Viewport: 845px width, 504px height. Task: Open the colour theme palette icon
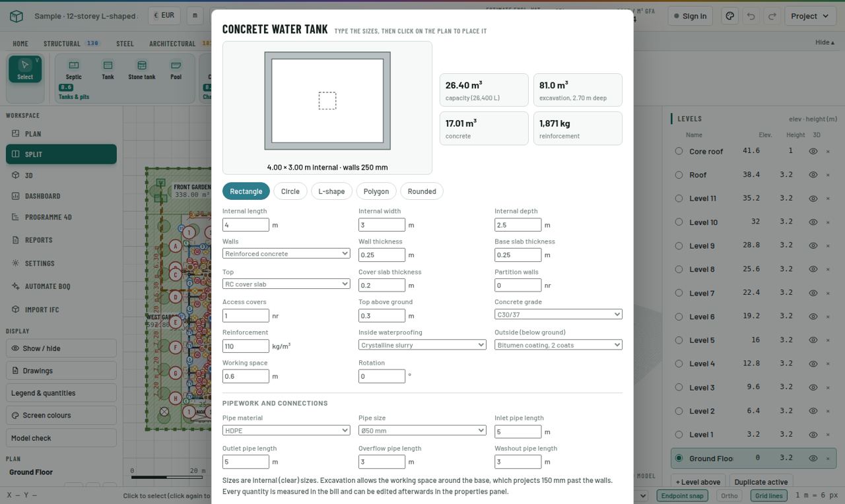[x=729, y=16]
